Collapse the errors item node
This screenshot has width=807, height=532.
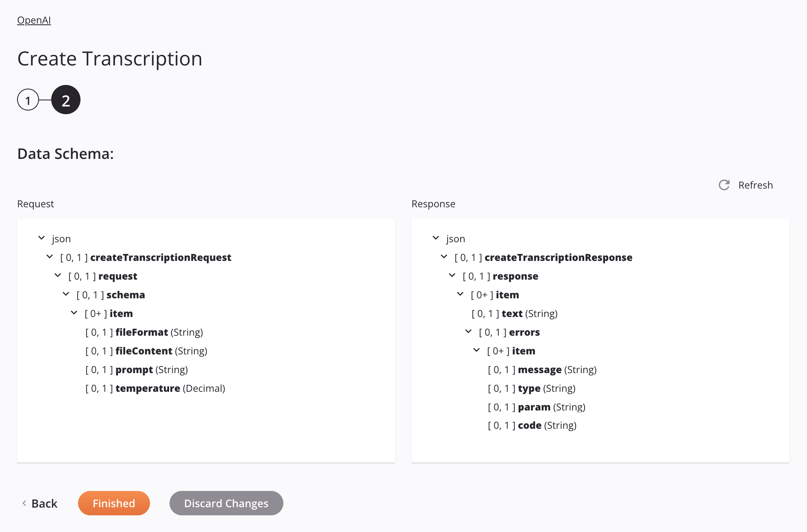(x=476, y=350)
